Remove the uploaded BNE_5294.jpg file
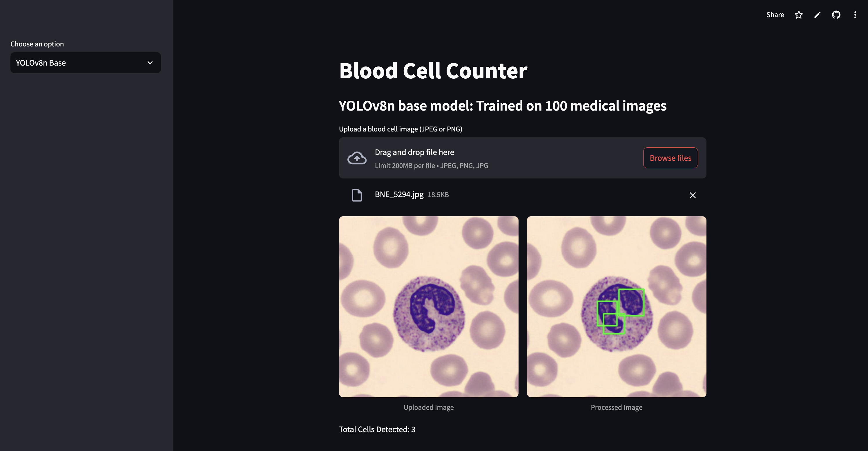Screen dimensions: 868x451 coord(693,195)
